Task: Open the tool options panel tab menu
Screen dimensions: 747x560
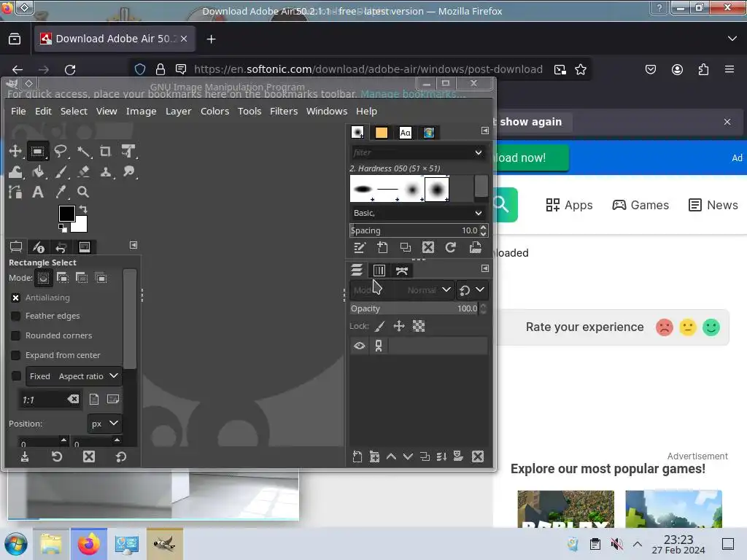Action: tap(133, 245)
